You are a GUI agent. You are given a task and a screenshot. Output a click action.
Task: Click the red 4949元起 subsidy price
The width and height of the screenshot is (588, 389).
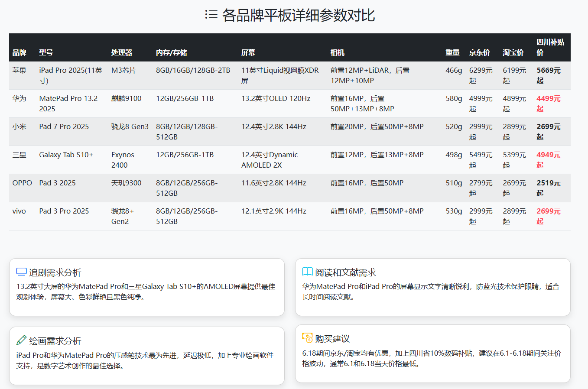pos(549,160)
